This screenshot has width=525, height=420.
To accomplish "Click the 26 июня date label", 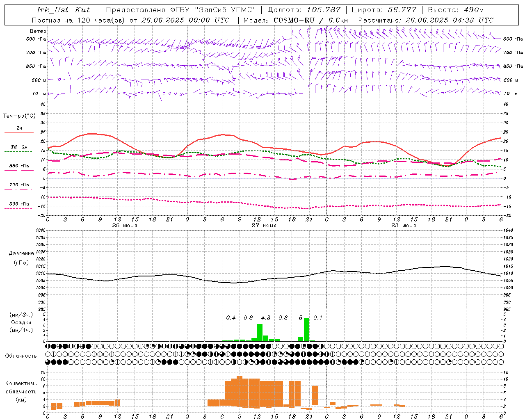I will click(124, 226).
